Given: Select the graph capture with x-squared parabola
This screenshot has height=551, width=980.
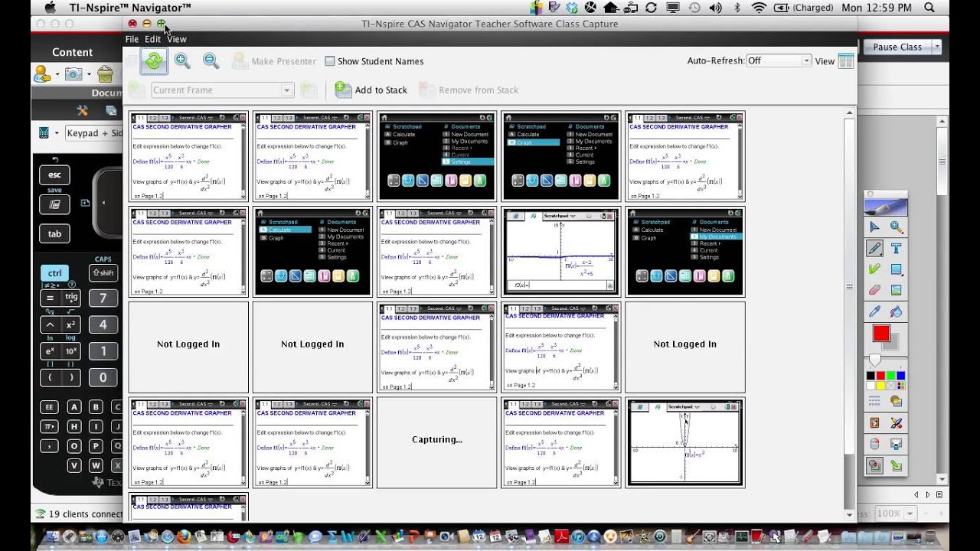Looking at the screenshot, I should (684, 442).
